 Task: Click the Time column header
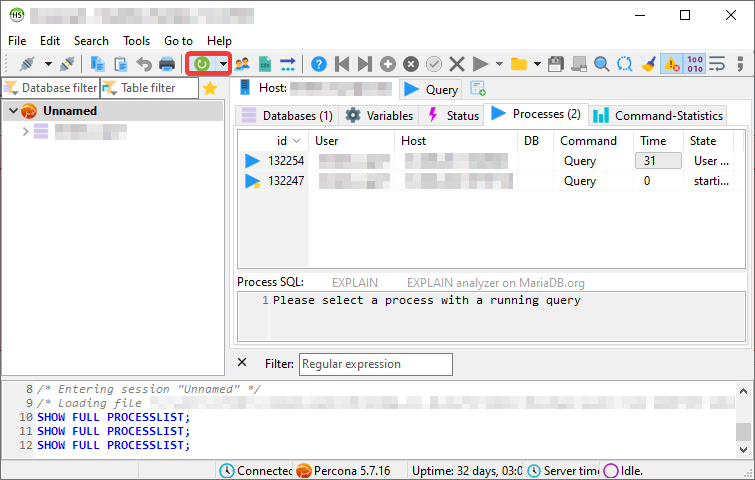(x=653, y=141)
